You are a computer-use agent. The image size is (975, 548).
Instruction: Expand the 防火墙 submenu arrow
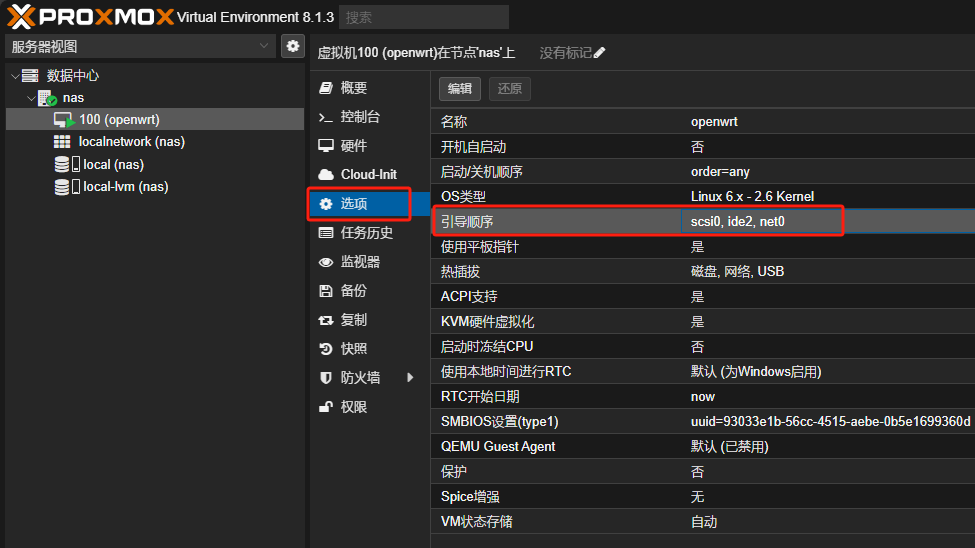[x=410, y=378]
